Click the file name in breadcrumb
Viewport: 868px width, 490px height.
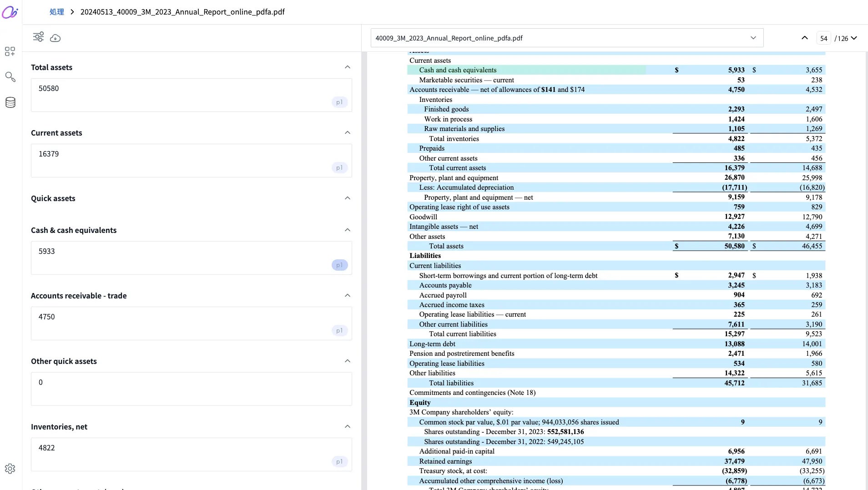click(x=182, y=12)
